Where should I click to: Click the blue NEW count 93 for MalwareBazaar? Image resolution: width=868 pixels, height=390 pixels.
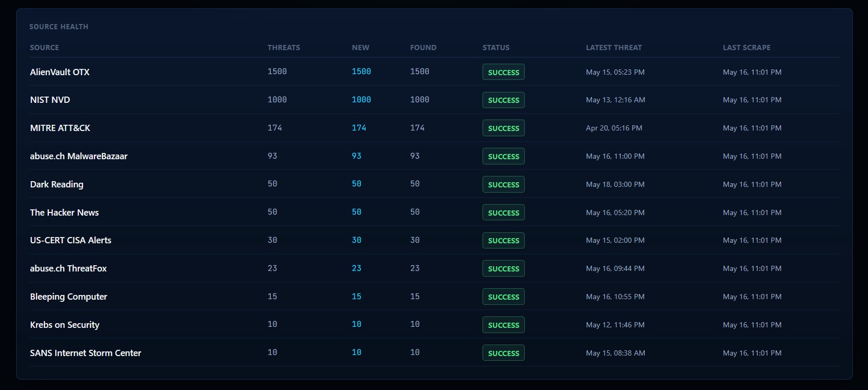coord(356,156)
